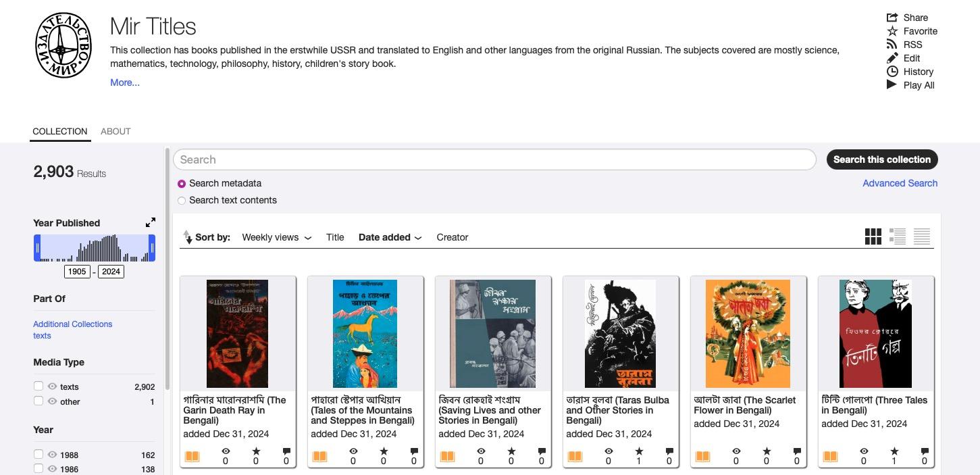Click views eye on Scarlet Flower card
The height and width of the screenshot is (475, 980).
click(736, 451)
